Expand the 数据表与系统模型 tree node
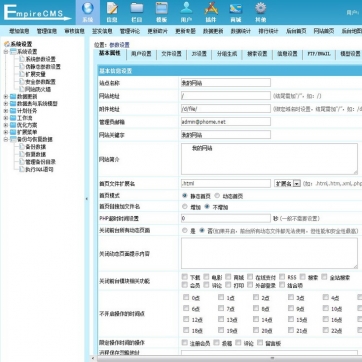The width and height of the screenshot is (362, 362). click(x=6, y=104)
